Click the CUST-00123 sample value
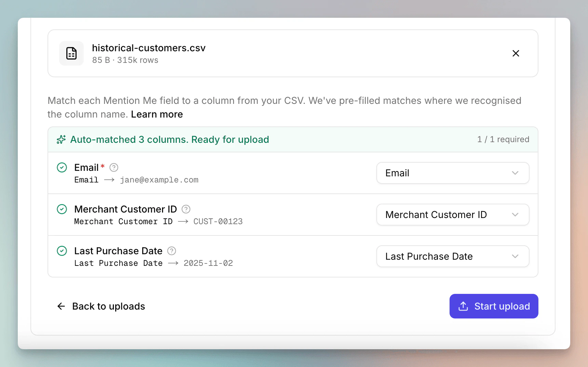588x367 pixels. coord(218,221)
